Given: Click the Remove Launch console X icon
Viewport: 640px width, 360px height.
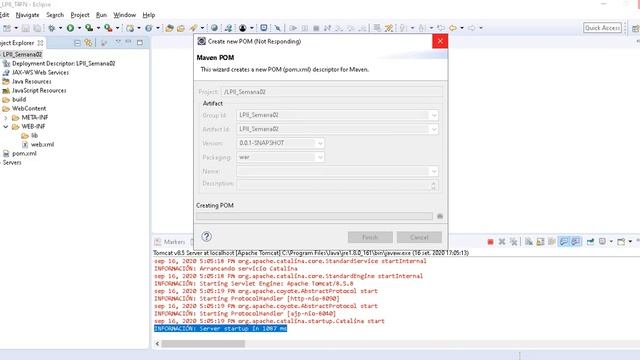Looking at the screenshot, I should click(x=502, y=242).
